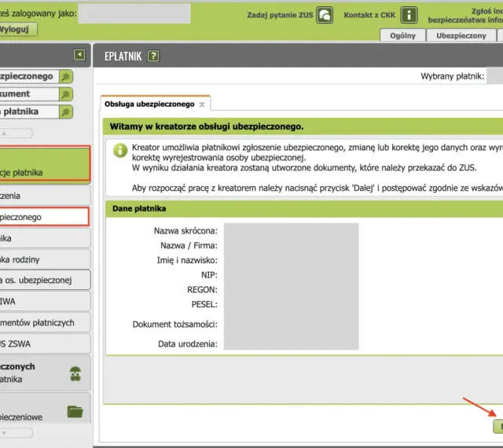Click the Zadaj pytanie ZUS icon

pos(325,15)
